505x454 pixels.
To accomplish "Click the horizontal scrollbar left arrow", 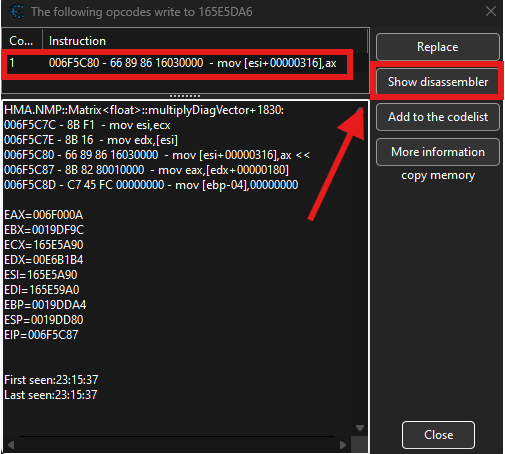I will coord(11,445).
